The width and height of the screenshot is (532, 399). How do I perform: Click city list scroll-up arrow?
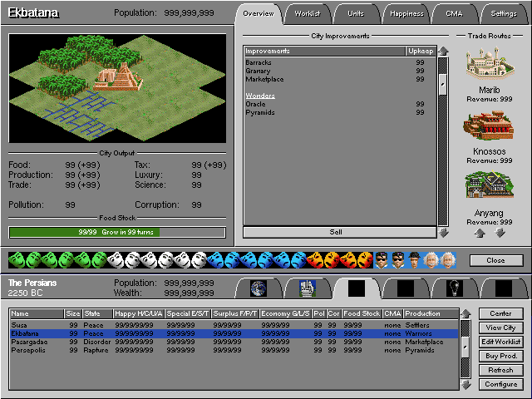click(x=465, y=314)
